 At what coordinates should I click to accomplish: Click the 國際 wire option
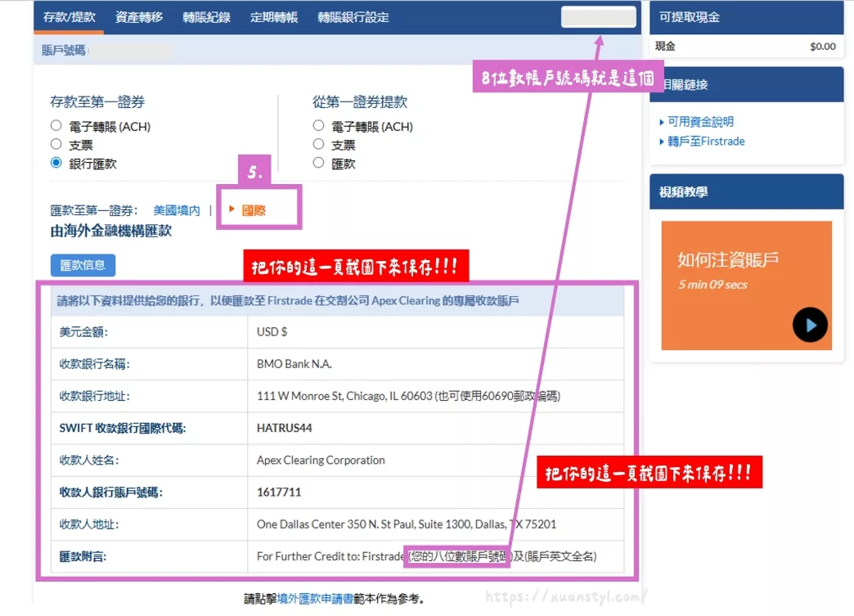(254, 210)
